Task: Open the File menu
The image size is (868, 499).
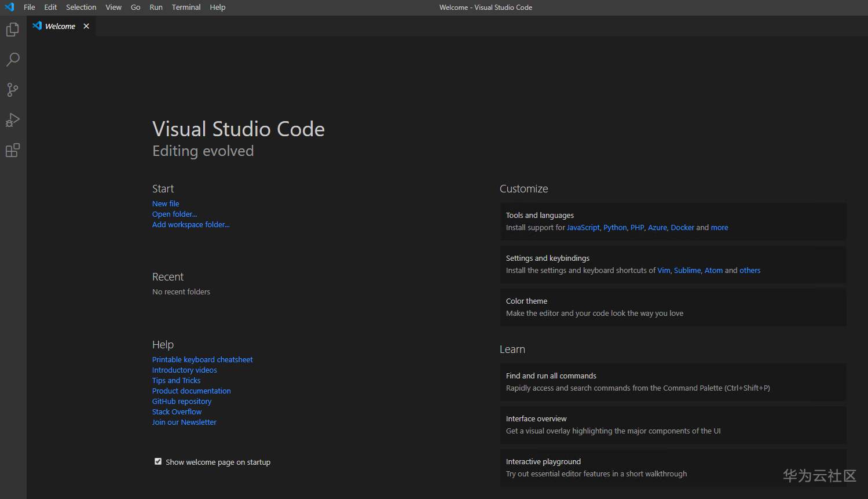Action: pos(30,8)
